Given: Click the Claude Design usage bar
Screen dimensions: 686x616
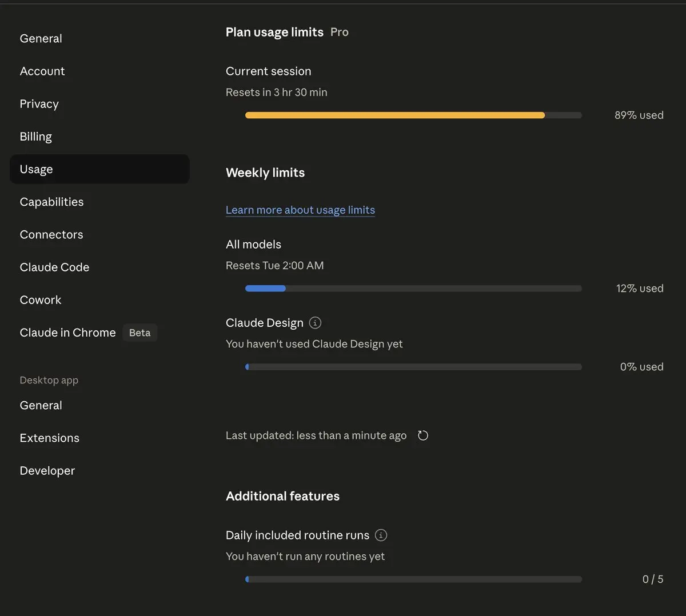Looking at the screenshot, I should (413, 367).
